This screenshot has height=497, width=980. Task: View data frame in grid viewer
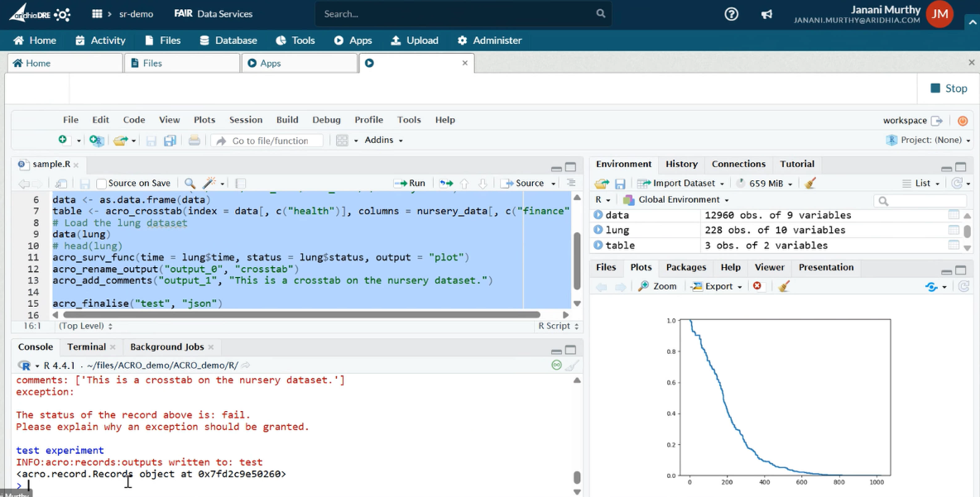(x=954, y=215)
